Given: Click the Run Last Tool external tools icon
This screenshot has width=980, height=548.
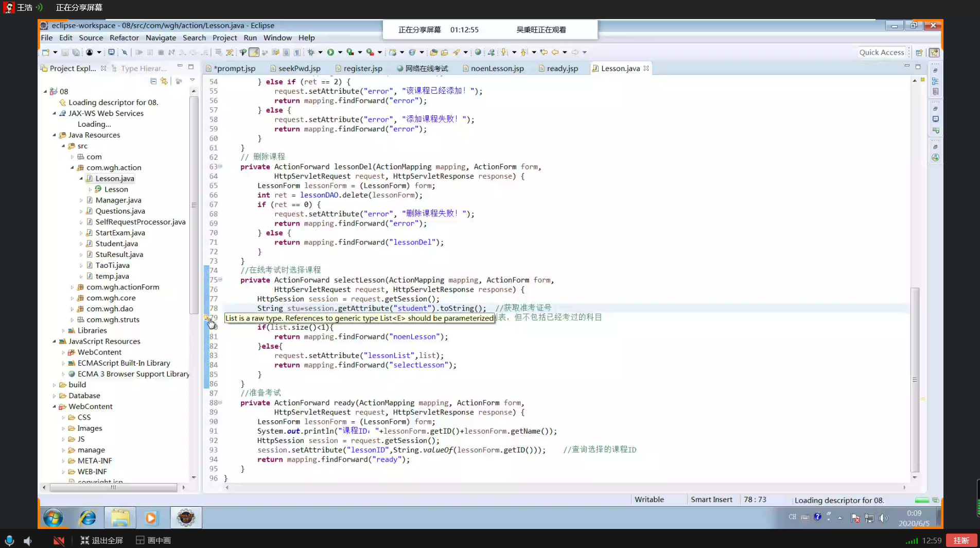Looking at the screenshot, I should (x=370, y=52).
